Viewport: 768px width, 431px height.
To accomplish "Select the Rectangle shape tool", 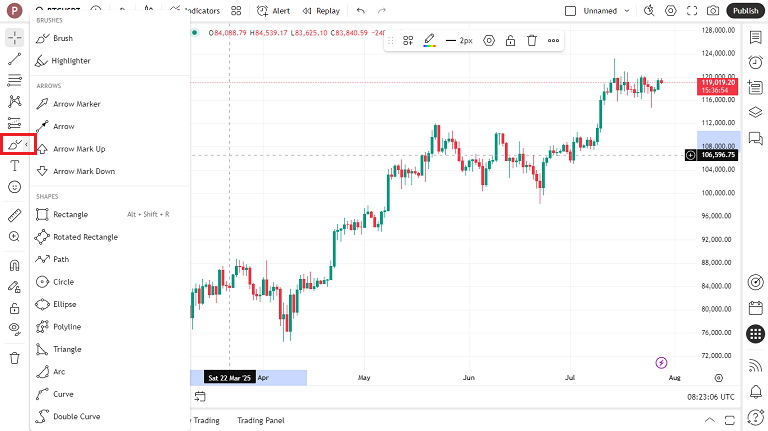I will (x=70, y=215).
